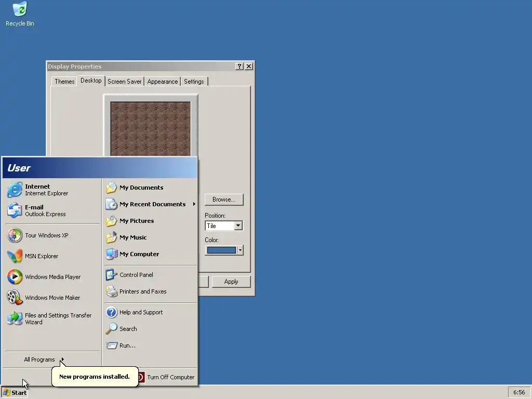Click Turn Off Computer power icon
Viewport: 532px width, 399px height.
pos(141,377)
